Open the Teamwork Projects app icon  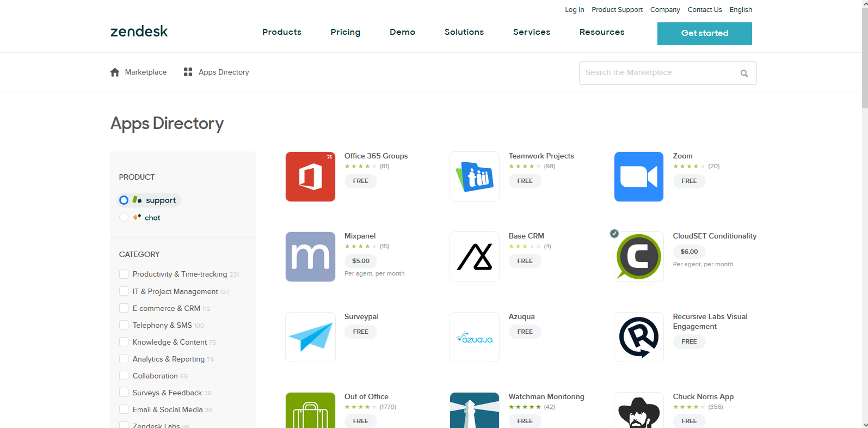(475, 176)
